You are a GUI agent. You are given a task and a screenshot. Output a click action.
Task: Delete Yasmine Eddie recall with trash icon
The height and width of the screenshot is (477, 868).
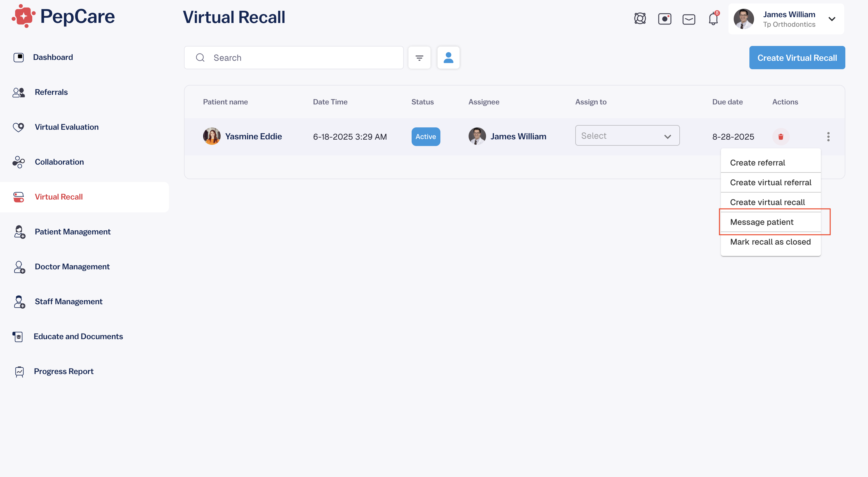click(x=781, y=136)
